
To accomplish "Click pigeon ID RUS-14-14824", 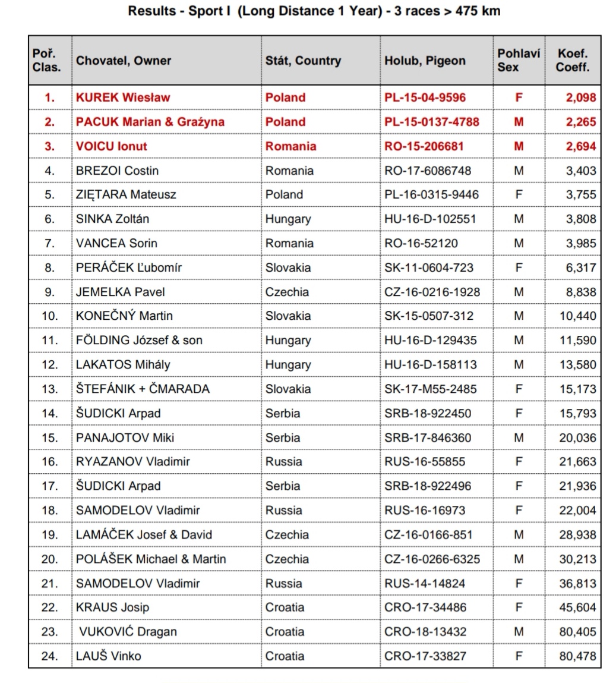I will pyautogui.click(x=425, y=583).
